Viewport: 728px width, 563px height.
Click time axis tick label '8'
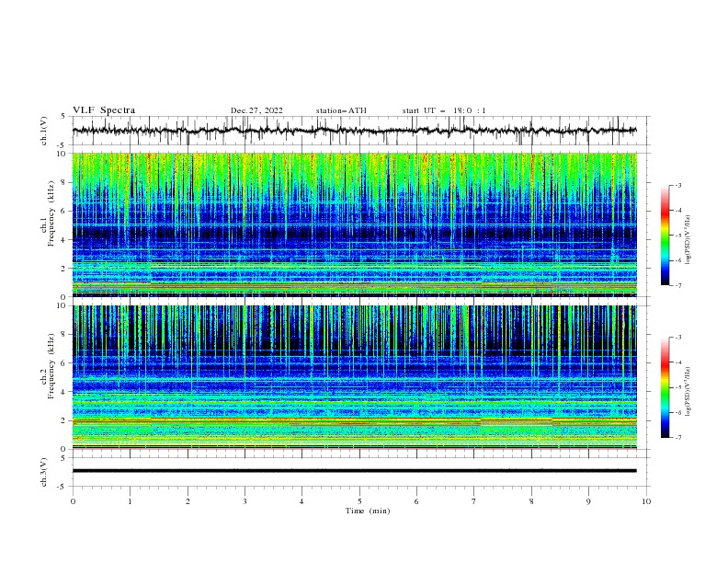(531, 501)
